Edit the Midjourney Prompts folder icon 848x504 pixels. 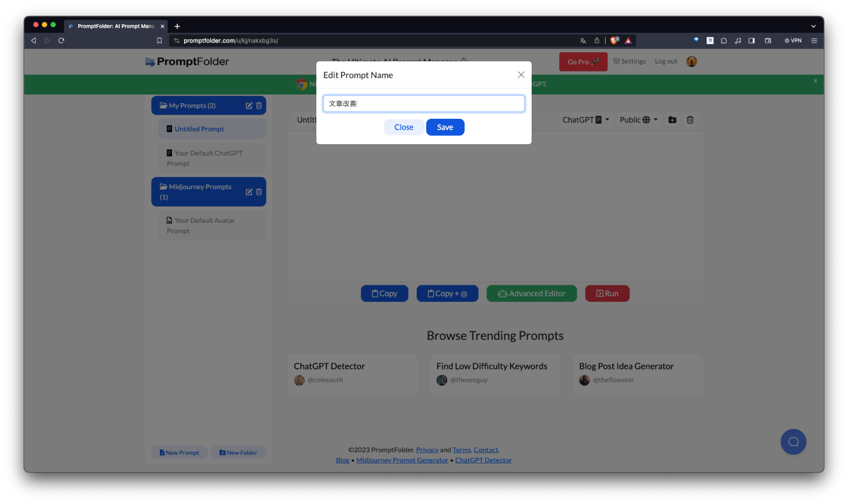249,192
